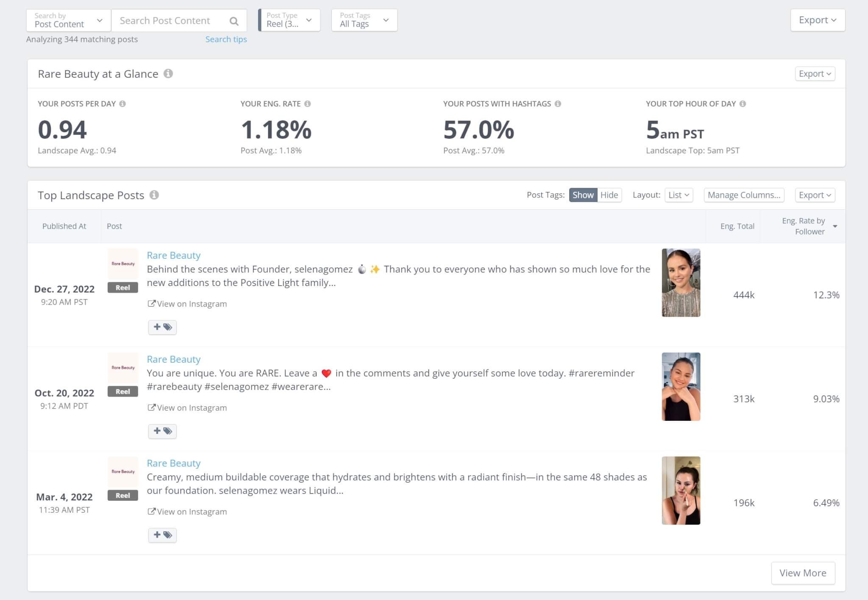Image resolution: width=868 pixels, height=600 pixels.
Task: Change Layout using the "List" dropdown
Action: click(679, 195)
